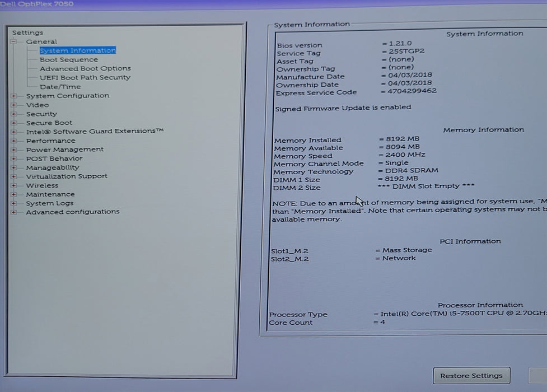The image size is (547, 392).
Task: Select General category label
Action: click(x=41, y=42)
